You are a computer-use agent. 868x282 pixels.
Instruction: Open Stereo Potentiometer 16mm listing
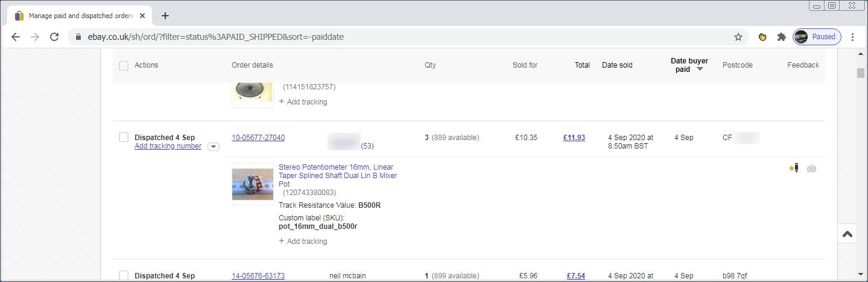[x=338, y=175]
